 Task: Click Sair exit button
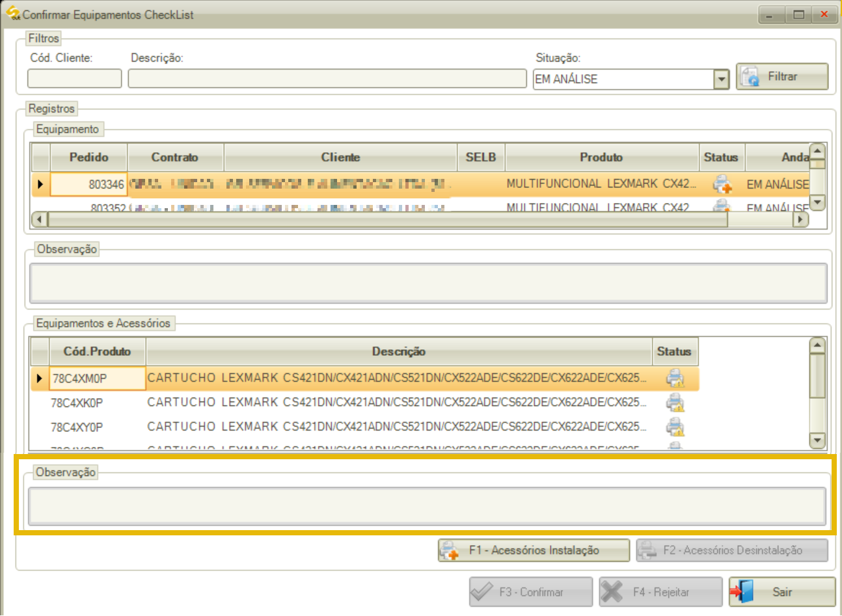click(781, 592)
